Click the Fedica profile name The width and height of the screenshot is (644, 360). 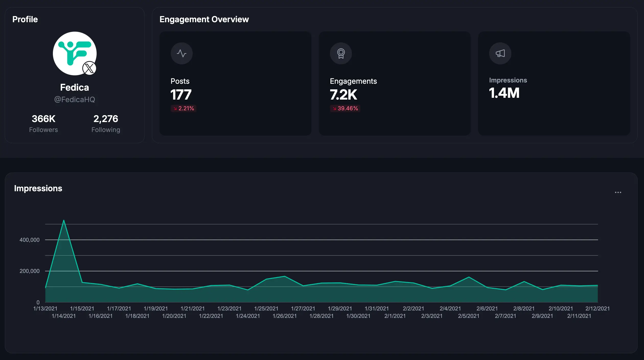74,88
